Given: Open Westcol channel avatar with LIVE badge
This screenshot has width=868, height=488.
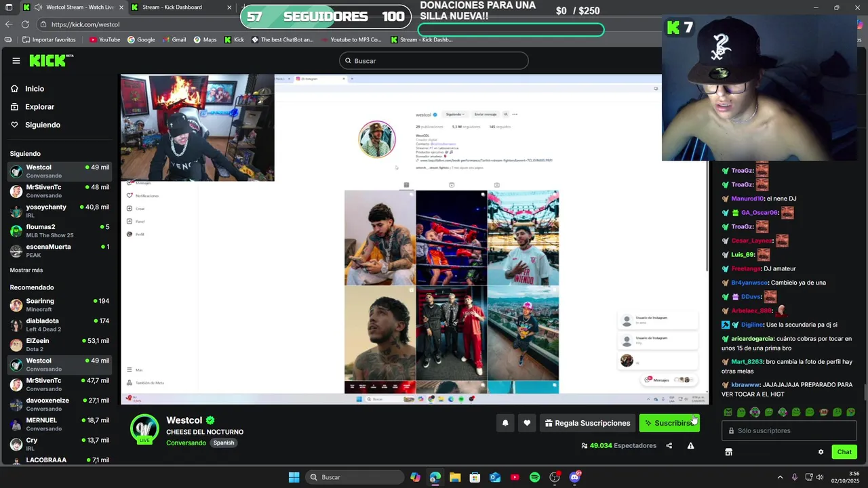Looking at the screenshot, I should 144,429.
